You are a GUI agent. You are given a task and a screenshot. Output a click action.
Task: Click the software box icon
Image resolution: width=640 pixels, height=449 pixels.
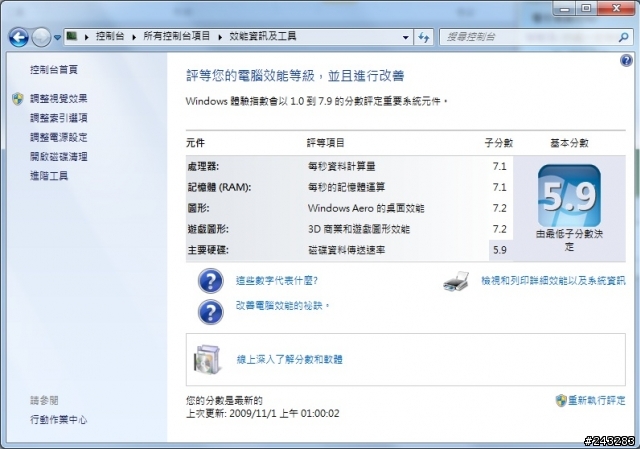[208, 360]
